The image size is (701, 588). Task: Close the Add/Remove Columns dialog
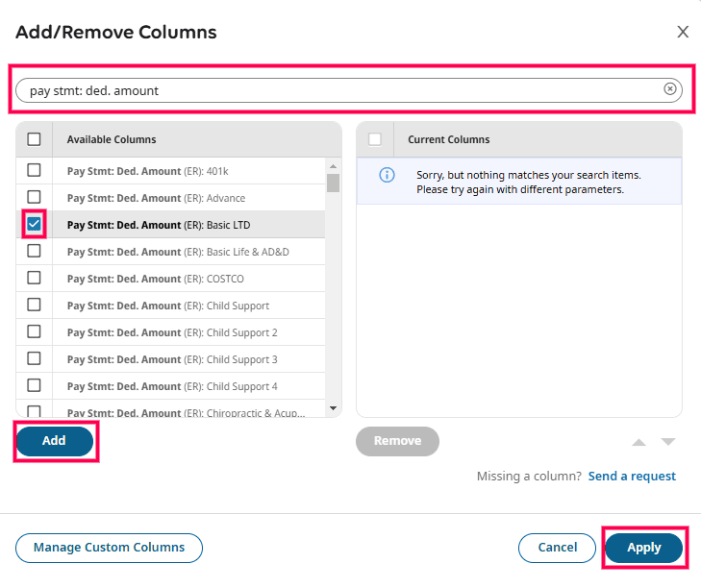[683, 32]
